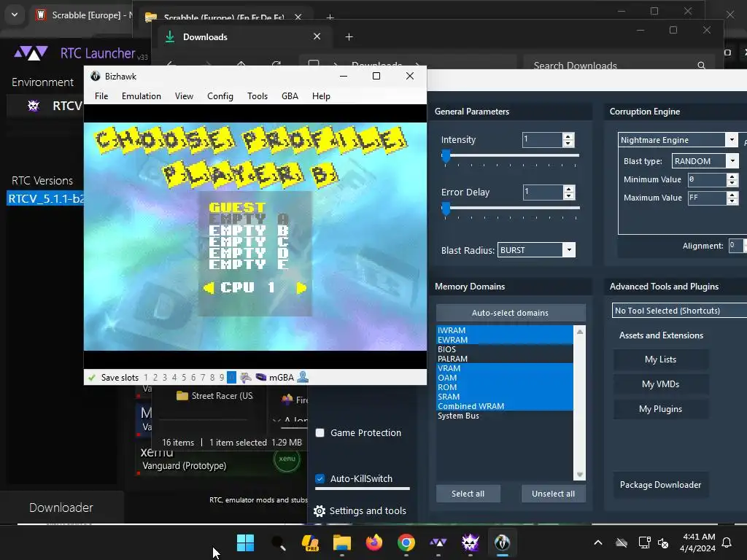Select RTCV_5.1.1 version entry
Image resolution: width=747 pixels, height=560 pixels.
(46, 198)
